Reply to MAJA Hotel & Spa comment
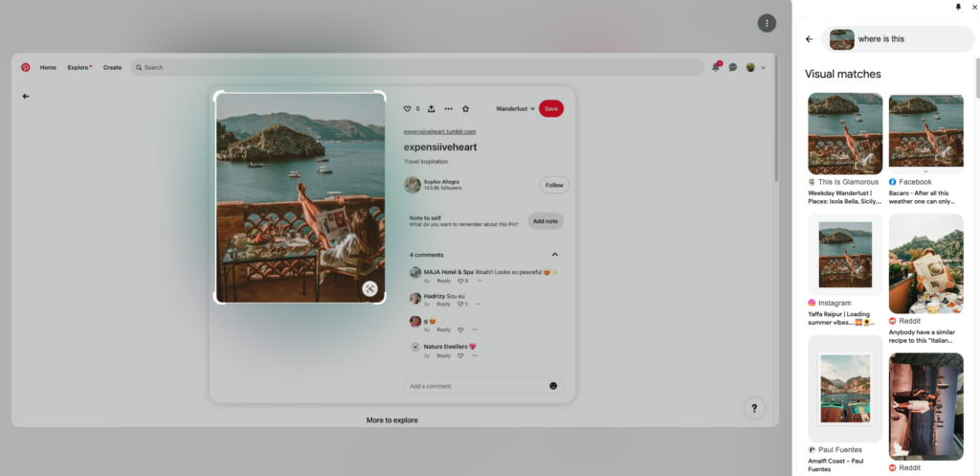This screenshot has height=476, width=980. point(443,281)
